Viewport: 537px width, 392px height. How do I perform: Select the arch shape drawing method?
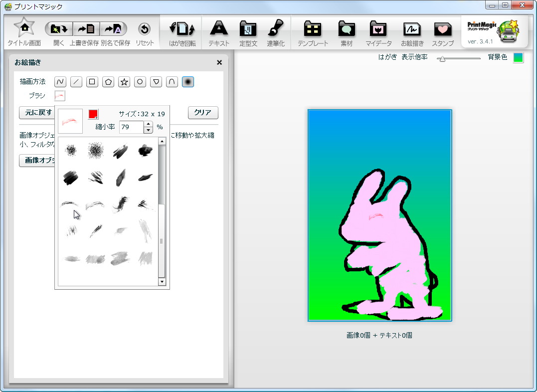[x=172, y=82]
